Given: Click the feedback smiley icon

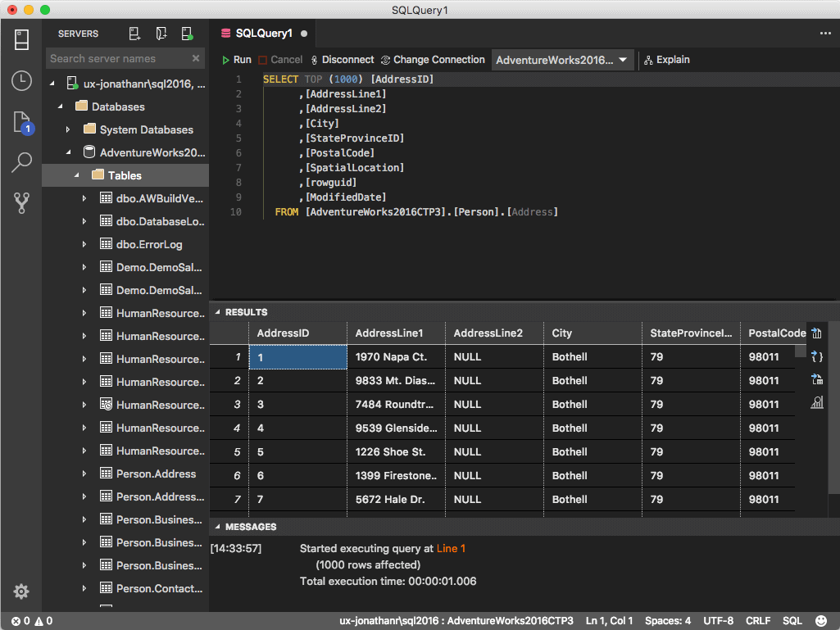Looking at the screenshot, I should tap(820, 621).
